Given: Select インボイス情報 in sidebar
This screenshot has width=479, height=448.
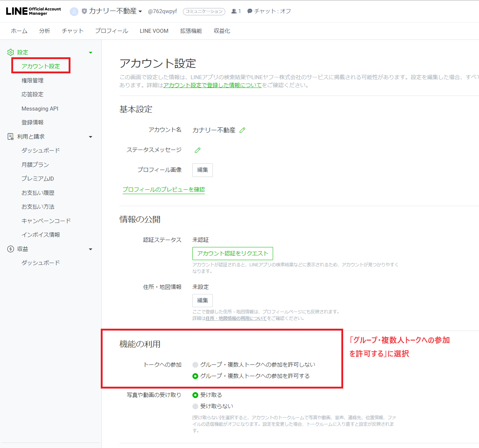Looking at the screenshot, I should (x=41, y=235).
